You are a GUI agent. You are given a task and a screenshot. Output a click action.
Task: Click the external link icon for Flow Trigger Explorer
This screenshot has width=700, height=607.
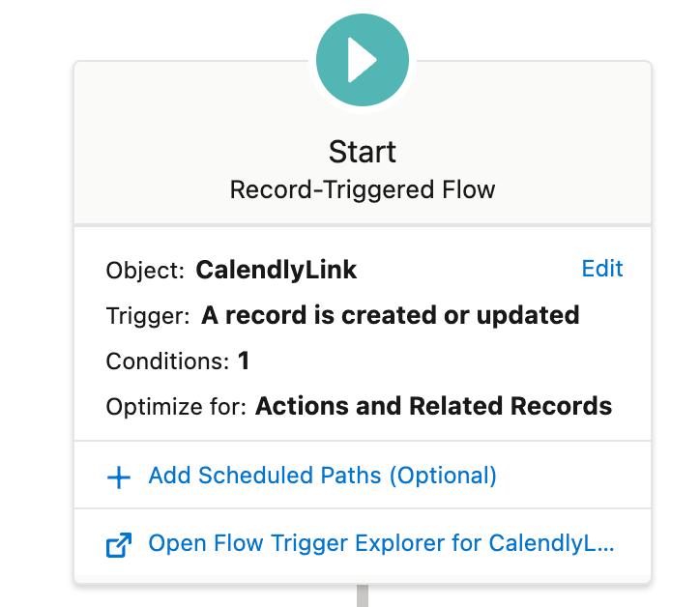coord(118,545)
